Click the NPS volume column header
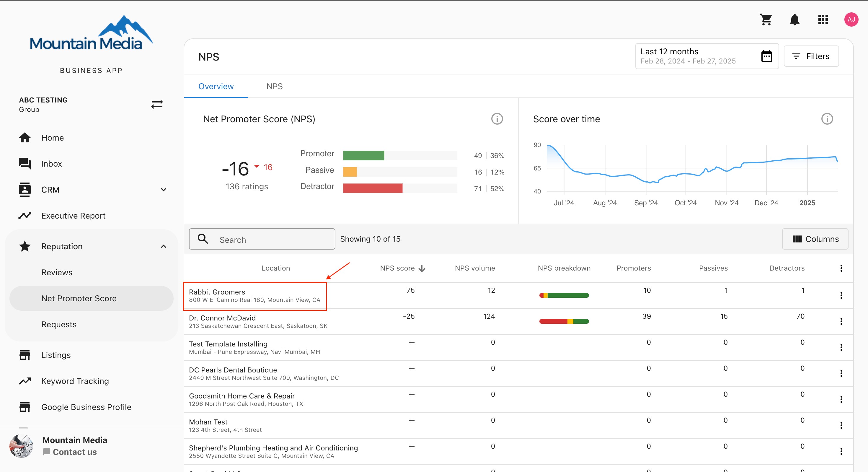868x472 pixels. tap(474, 268)
